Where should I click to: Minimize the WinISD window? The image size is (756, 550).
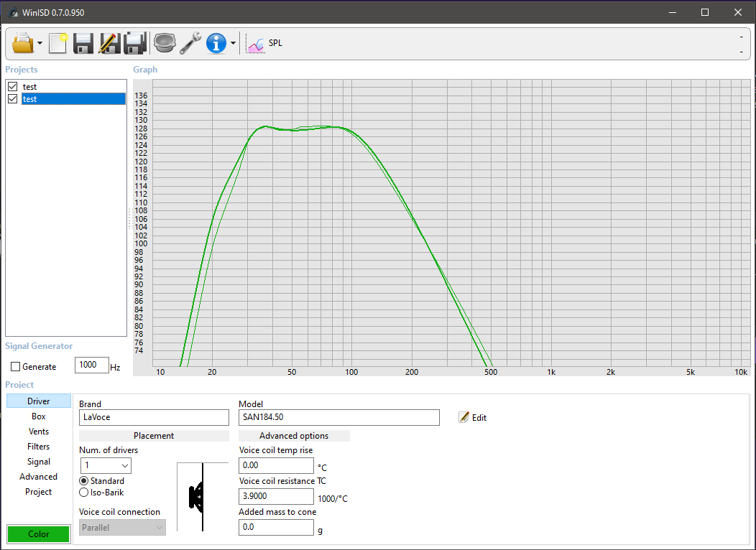tap(673, 12)
